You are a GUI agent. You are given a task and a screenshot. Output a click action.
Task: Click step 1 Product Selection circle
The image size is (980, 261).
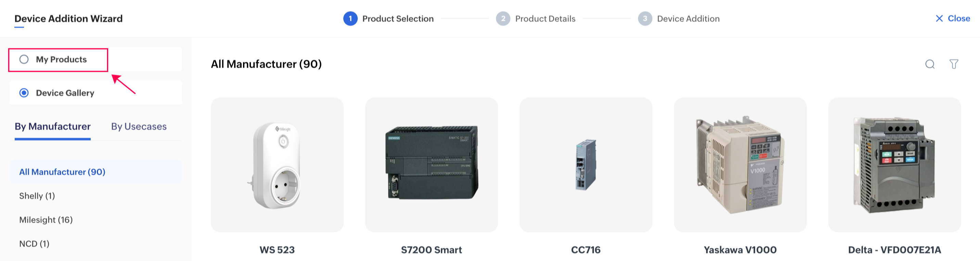pyautogui.click(x=350, y=18)
